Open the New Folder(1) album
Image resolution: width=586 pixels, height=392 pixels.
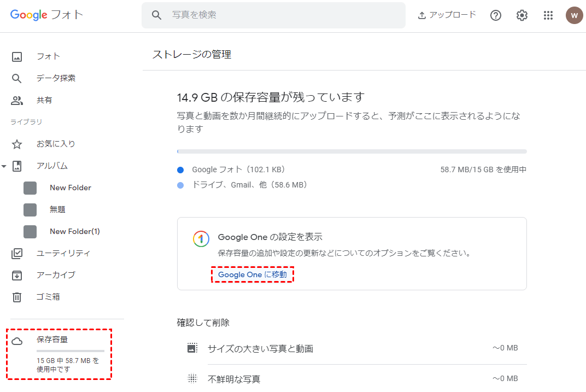[74, 231]
